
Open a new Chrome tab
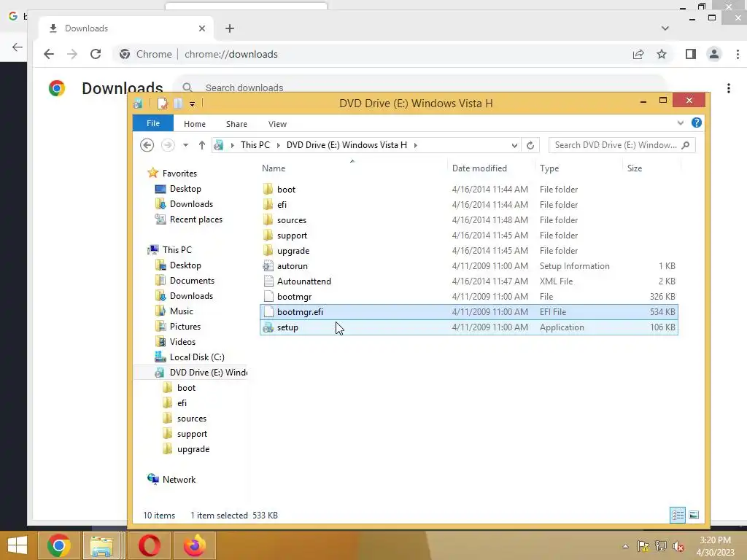click(230, 28)
